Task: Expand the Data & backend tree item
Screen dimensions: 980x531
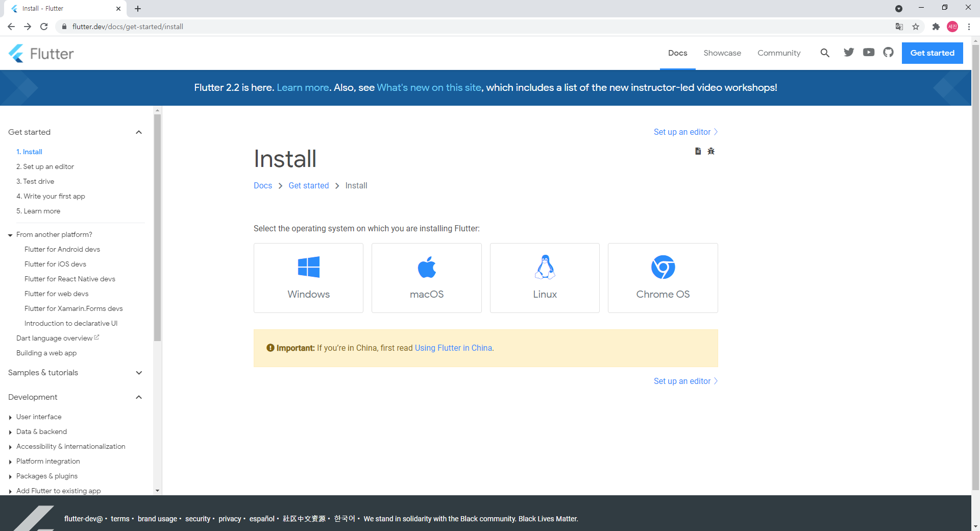Action: (x=10, y=432)
